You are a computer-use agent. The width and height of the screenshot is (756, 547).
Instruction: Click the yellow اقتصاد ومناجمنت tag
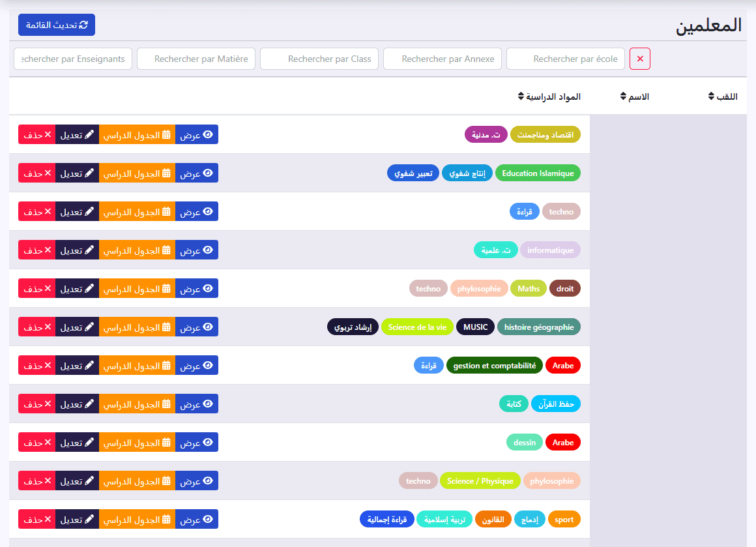point(545,134)
